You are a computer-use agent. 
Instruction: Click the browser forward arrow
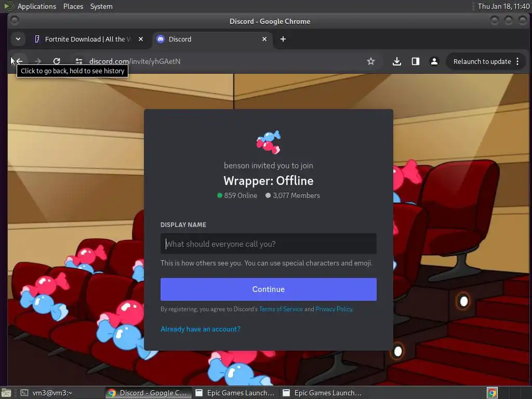click(37, 61)
